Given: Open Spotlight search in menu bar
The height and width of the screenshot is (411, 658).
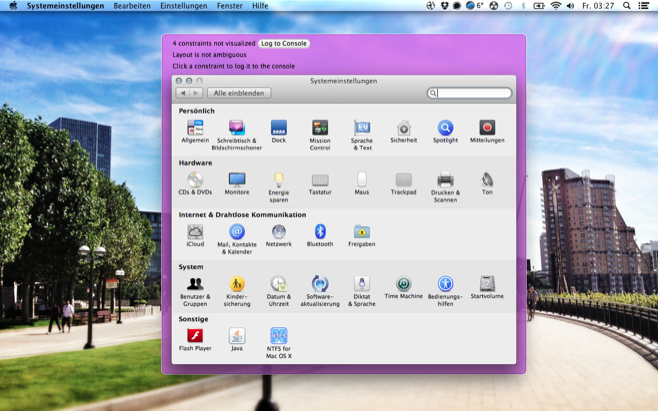Looking at the screenshot, I should [x=627, y=6].
